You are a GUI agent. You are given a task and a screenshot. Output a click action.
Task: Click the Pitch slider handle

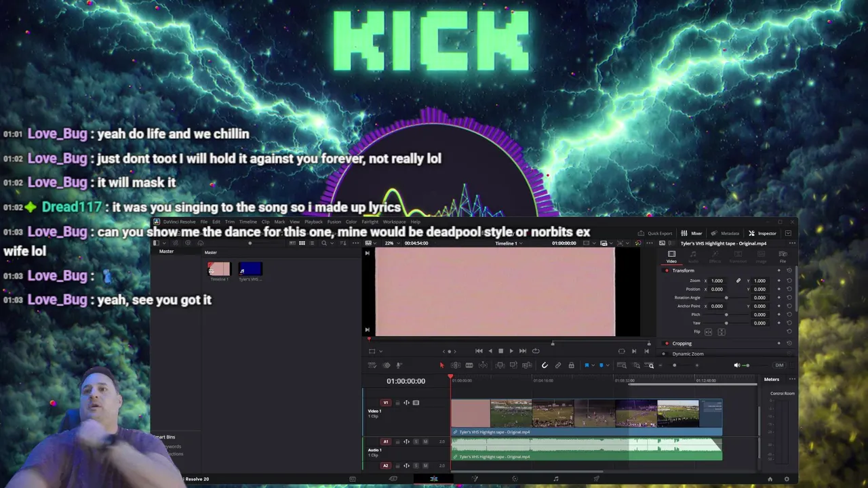point(726,314)
